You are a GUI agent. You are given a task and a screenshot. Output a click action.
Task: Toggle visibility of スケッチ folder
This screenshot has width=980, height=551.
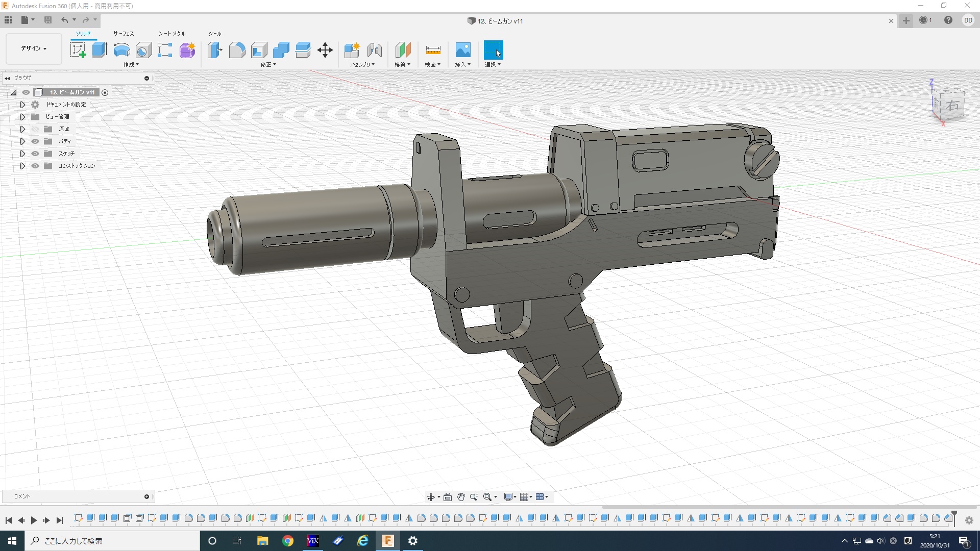35,154
